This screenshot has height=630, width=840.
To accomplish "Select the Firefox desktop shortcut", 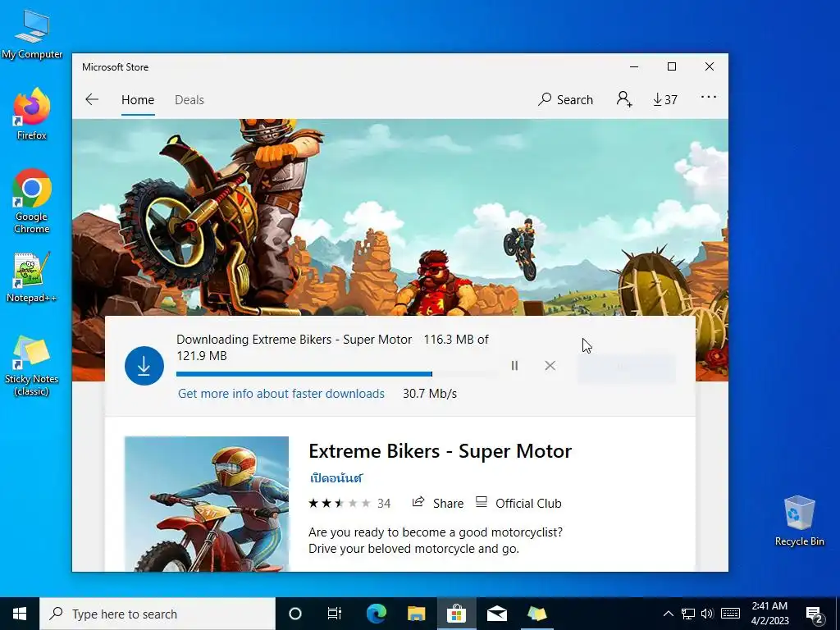I will coord(32,114).
